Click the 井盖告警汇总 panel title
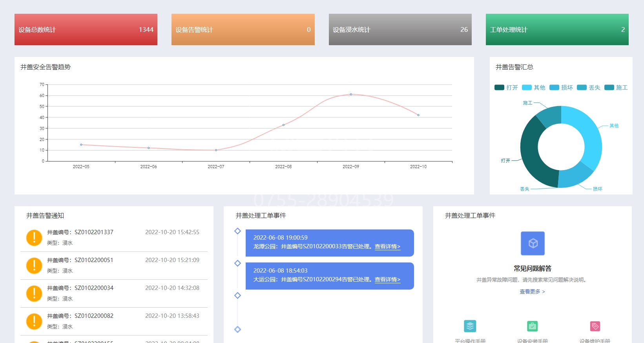 click(x=514, y=67)
